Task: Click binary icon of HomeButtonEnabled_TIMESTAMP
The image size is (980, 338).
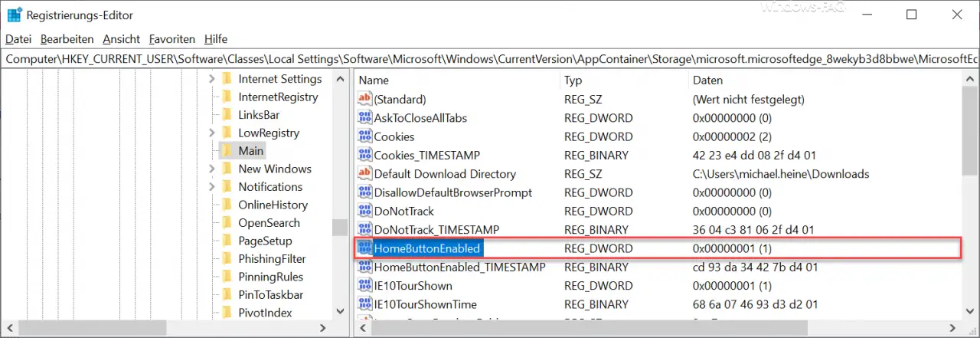Action: click(x=365, y=267)
